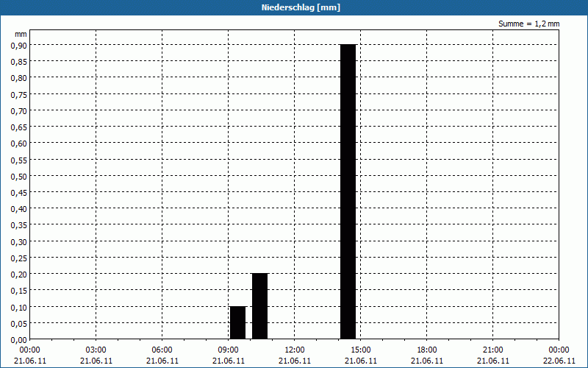The image size is (588, 368).
Task: Click the 12:00 time axis label
Action: point(295,350)
